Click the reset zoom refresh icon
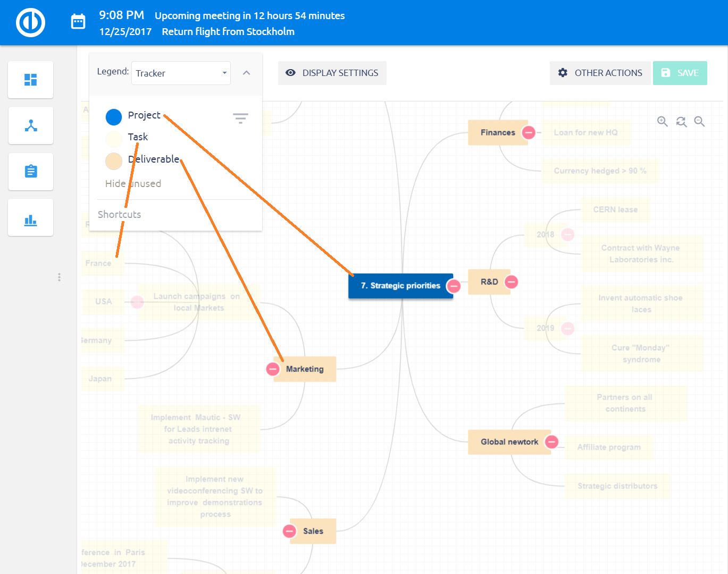This screenshot has height=574, width=728. click(x=681, y=122)
